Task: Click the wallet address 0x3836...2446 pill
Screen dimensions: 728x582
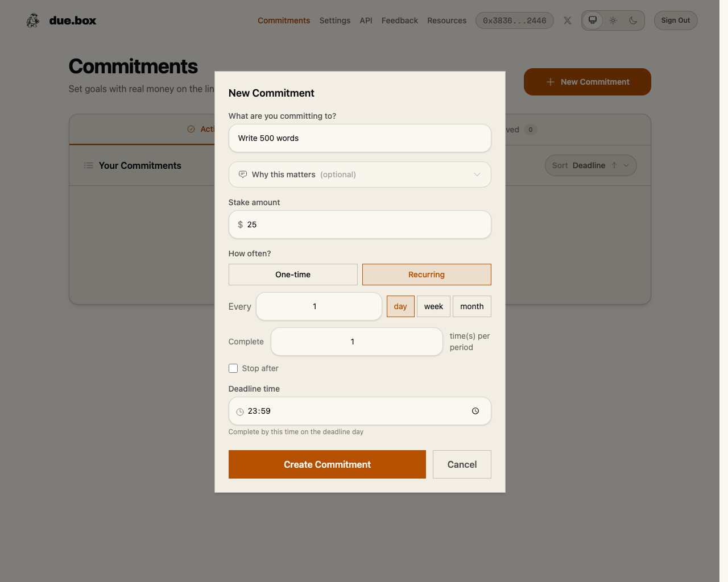Action: [514, 20]
